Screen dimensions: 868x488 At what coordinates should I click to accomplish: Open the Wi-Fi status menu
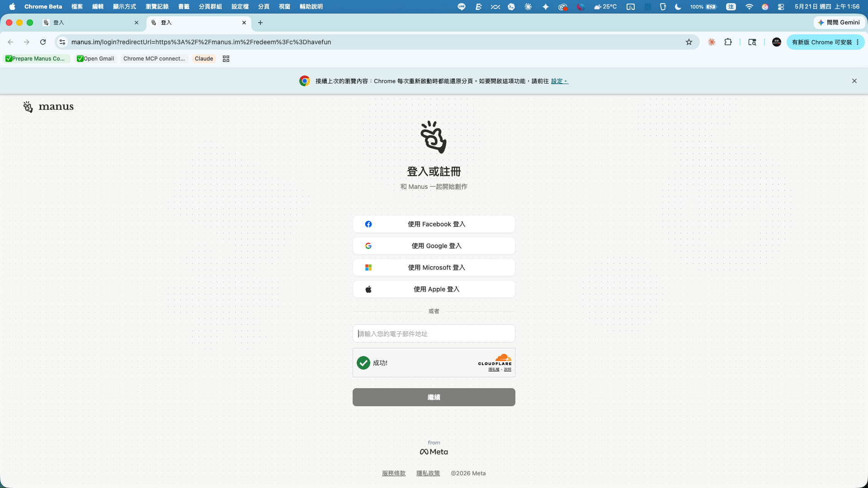tap(749, 7)
